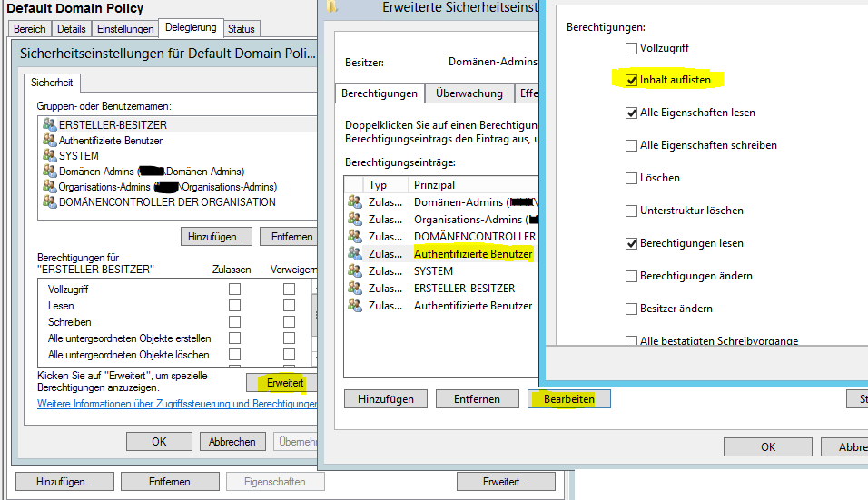The height and width of the screenshot is (500, 868).
Task: Select the Sicherheit tab in security dialog
Action: tap(52, 83)
